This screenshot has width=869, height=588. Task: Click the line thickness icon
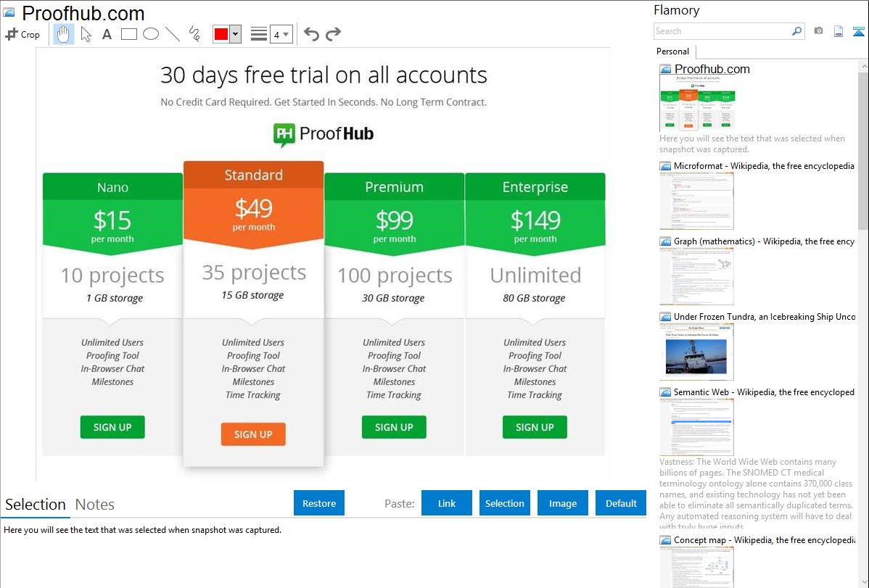pyautogui.click(x=259, y=34)
